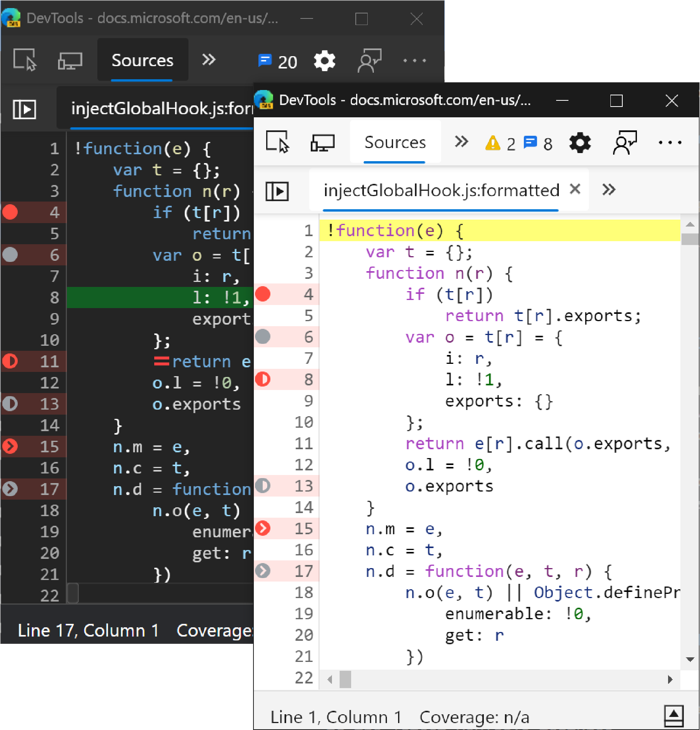Click 'Coverage: n/a' in light status bar
Viewport: 700px width, 730px height.
(474, 717)
